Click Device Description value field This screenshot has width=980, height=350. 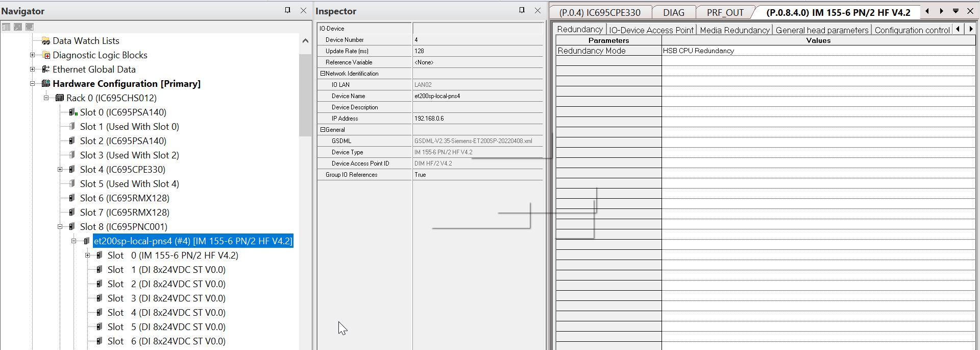pyautogui.click(x=478, y=107)
